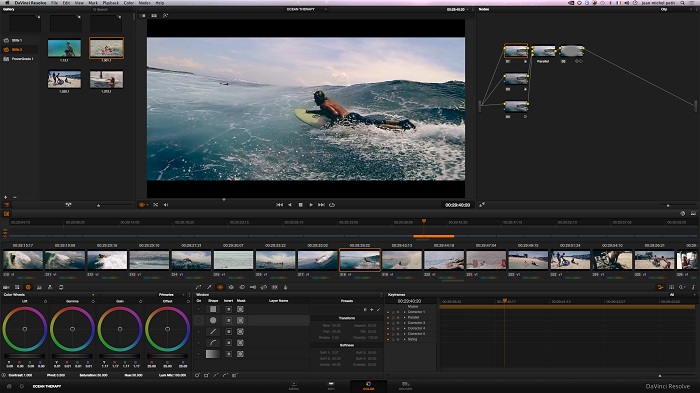
Task: Adjust the Keyframes zoom slider
Action: point(660,376)
